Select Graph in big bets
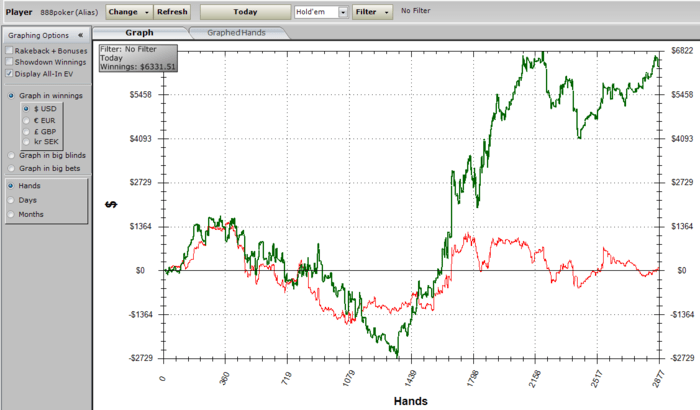This screenshot has height=410, width=700. pos(12,168)
